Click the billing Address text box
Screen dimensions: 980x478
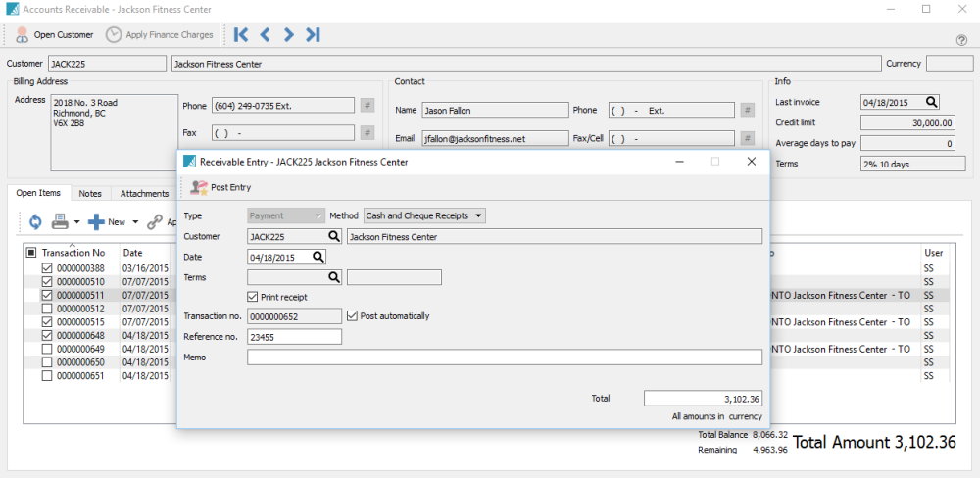[115, 132]
